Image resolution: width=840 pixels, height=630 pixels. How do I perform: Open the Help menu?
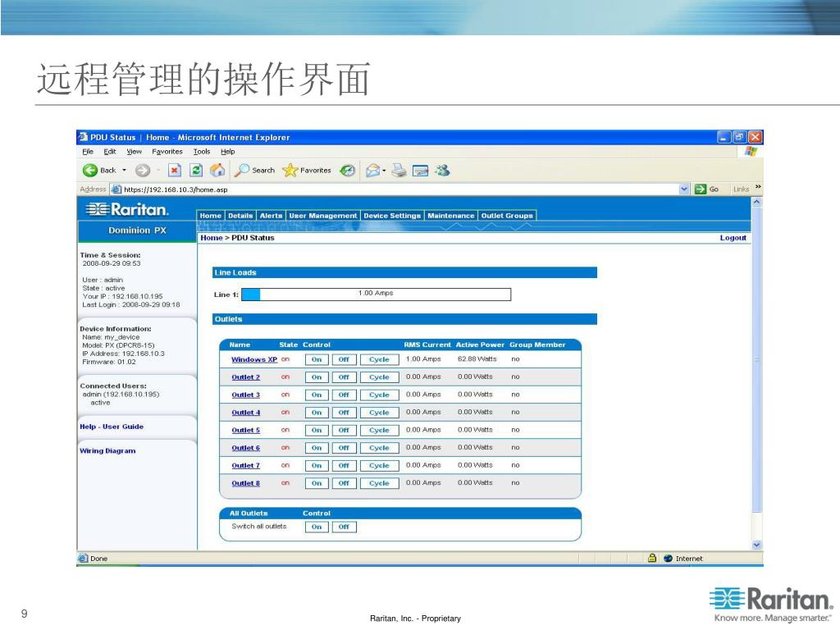tap(228, 152)
